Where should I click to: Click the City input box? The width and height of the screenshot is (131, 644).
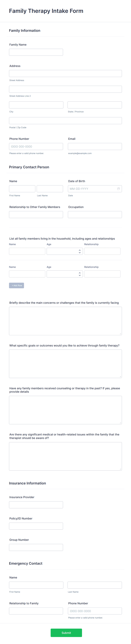[x=36, y=105]
